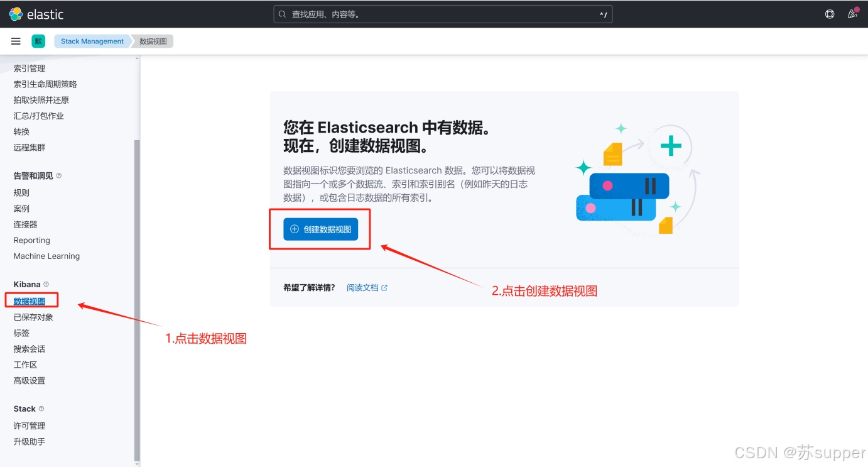
Task: Open 索引管理 in sidebar
Action: (x=30, y=69)
